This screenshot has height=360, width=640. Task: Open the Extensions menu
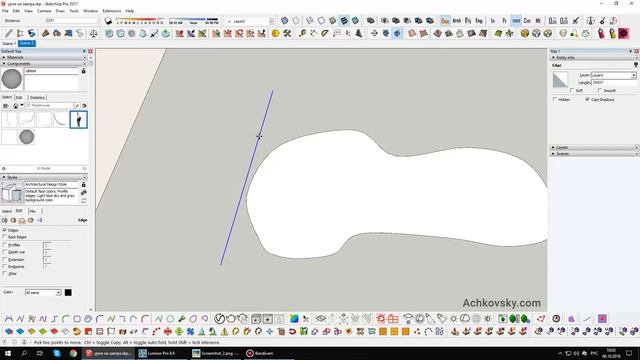pyautogui.click(x=111, y=11)
